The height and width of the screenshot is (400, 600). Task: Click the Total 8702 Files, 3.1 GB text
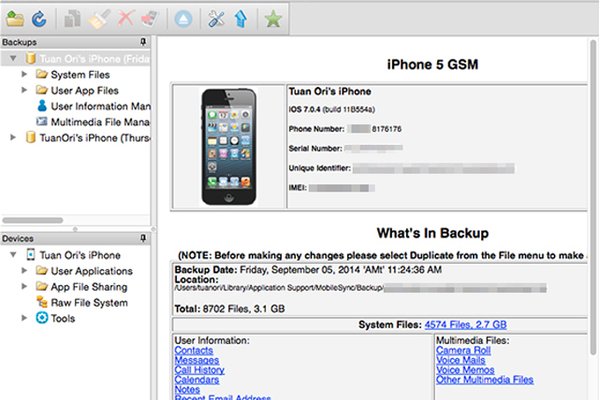(230, 309)
